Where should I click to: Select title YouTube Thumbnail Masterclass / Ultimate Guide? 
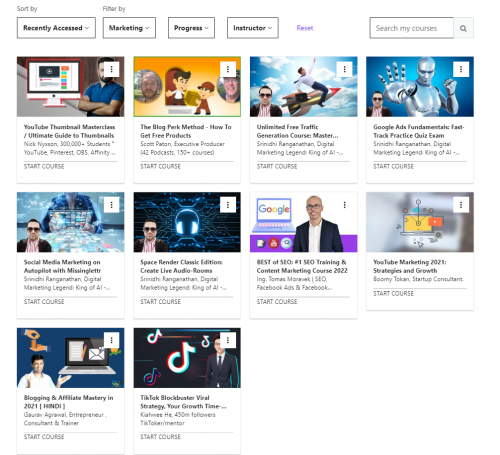click(x=69, y=131)
